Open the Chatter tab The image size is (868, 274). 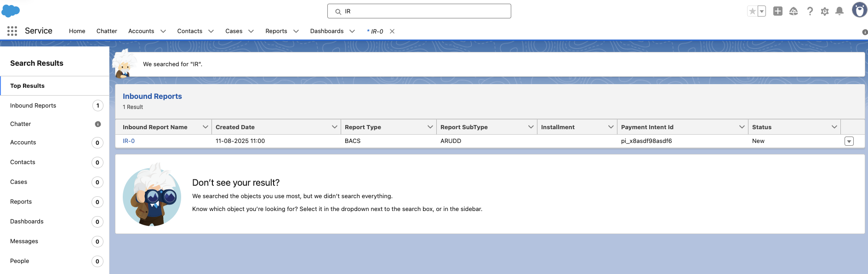(107, 31)
